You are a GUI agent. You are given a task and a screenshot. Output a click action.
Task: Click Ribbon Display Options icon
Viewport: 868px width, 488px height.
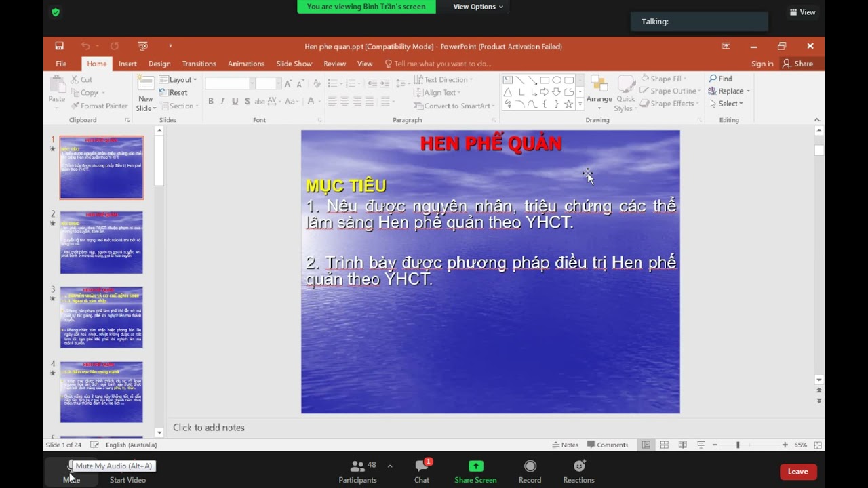(x=726, y=46)
